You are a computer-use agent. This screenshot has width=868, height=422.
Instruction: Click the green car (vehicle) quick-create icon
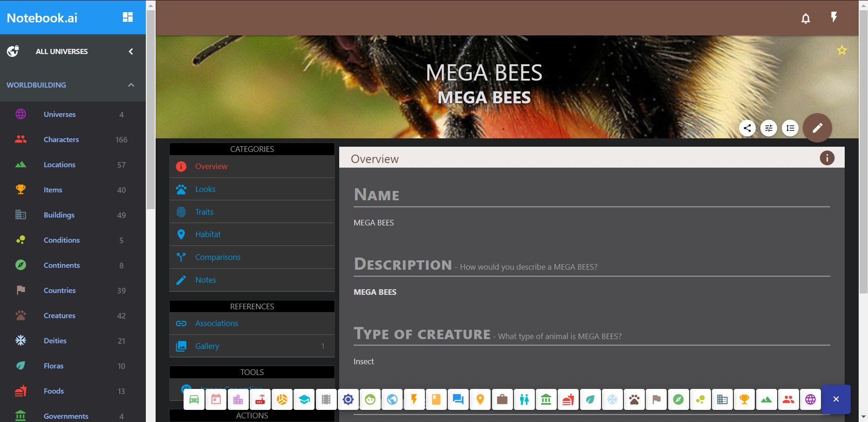[x=194, y=400]
